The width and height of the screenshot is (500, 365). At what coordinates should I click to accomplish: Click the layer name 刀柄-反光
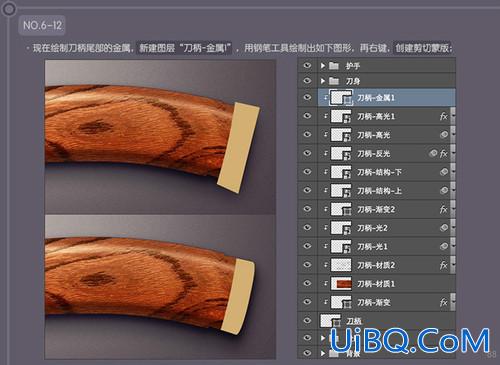(373, 154)
